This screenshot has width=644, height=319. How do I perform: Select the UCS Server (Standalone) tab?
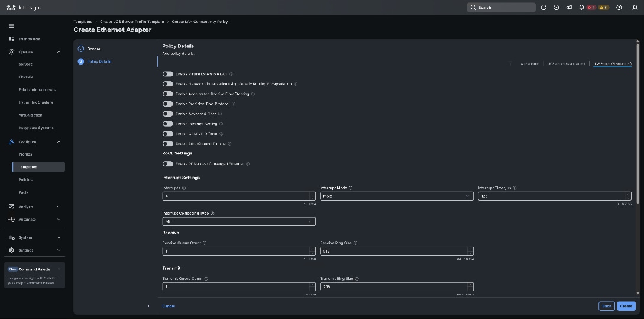point(567,64)
